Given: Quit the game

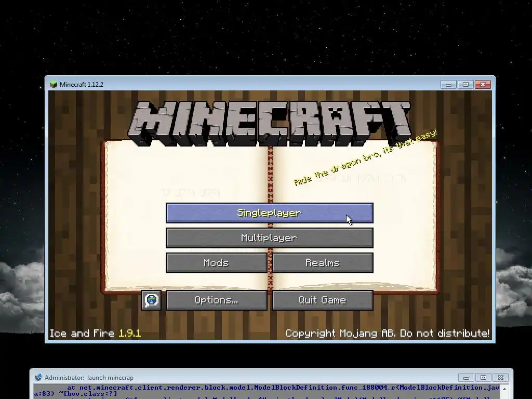Looking at the screenshot, I should [323, 300].
